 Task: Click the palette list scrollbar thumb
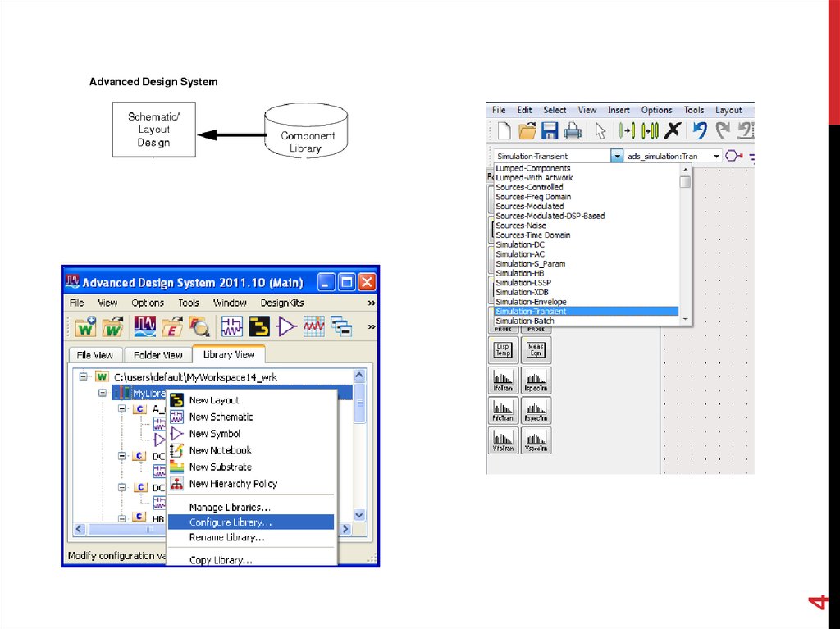[685, 181]
